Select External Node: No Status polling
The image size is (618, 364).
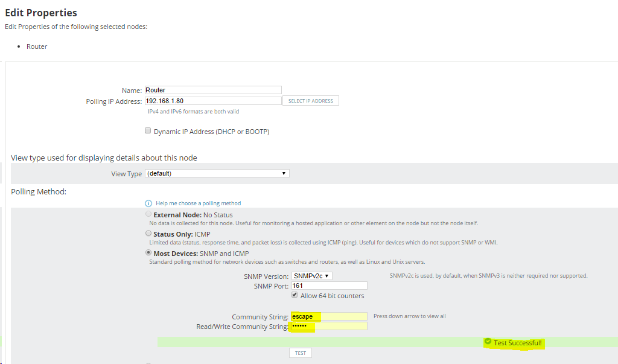(x=148, y=214)
